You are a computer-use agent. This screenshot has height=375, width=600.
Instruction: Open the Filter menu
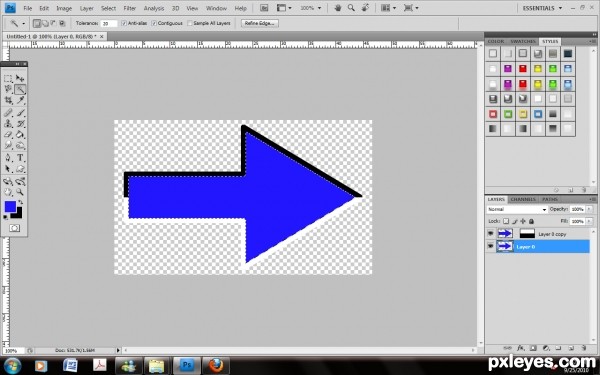[130, 8]
